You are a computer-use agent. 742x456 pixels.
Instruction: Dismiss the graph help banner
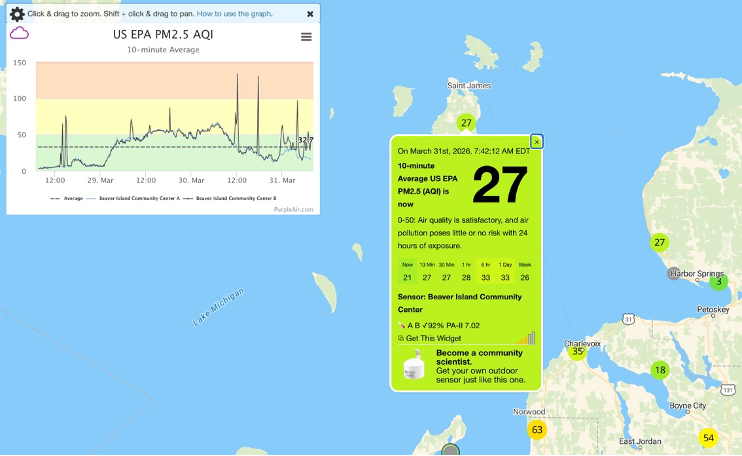[x=310, y=14]
